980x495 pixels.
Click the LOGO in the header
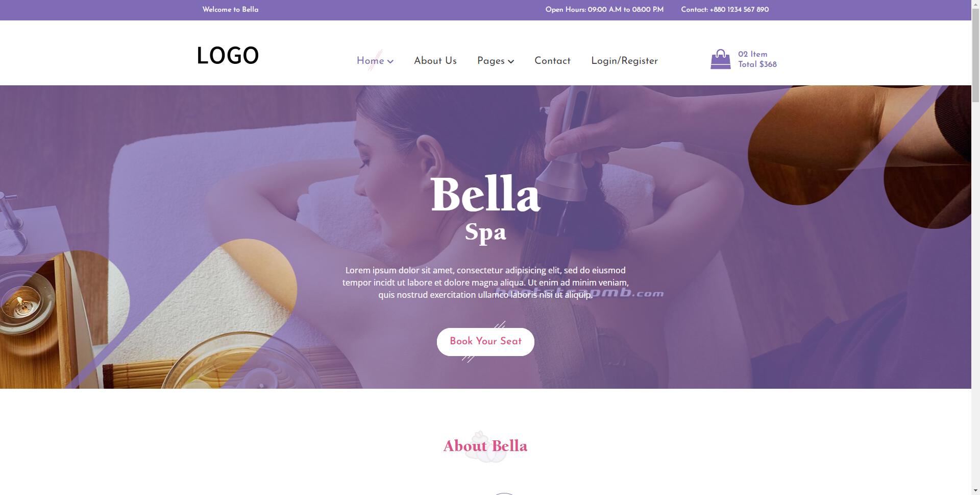[228, 56]
